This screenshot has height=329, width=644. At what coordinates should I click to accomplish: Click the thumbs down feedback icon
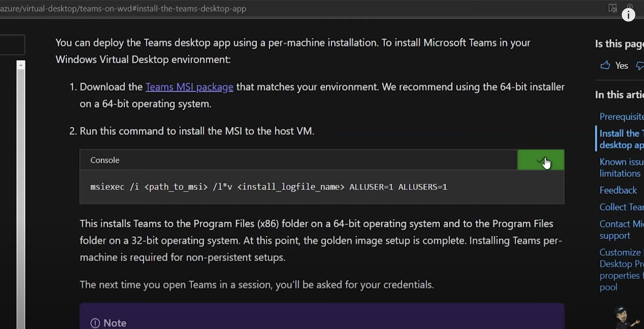640,66
